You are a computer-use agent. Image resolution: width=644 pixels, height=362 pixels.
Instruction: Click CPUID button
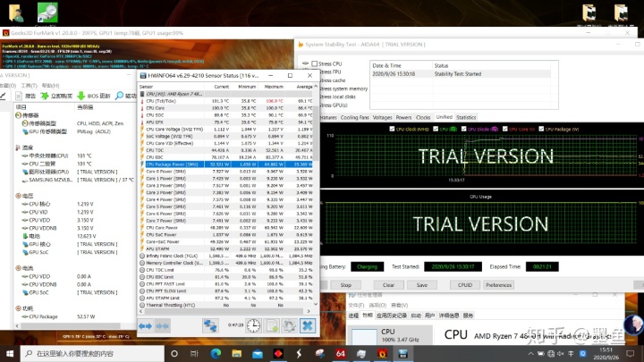465,285
